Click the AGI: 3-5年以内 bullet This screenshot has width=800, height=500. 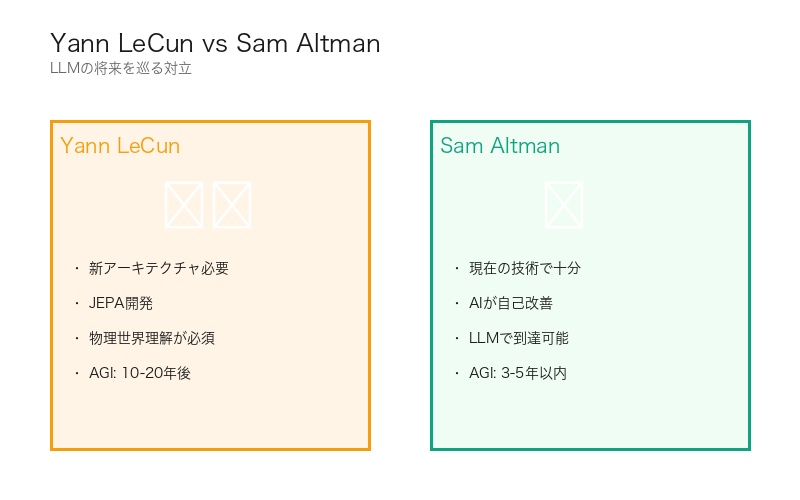[518, 373]
